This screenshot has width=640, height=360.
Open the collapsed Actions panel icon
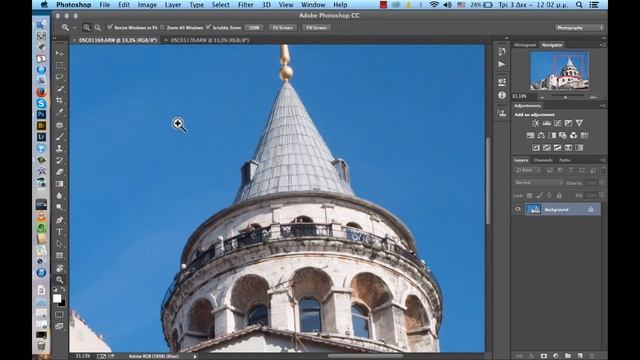click(x=502, y=64)
